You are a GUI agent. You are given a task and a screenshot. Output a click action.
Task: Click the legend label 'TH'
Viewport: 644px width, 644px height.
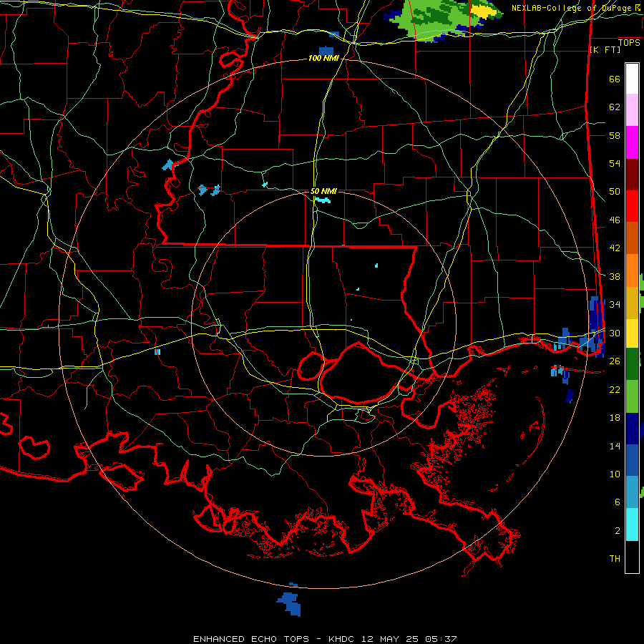click(x=615, y=559)
